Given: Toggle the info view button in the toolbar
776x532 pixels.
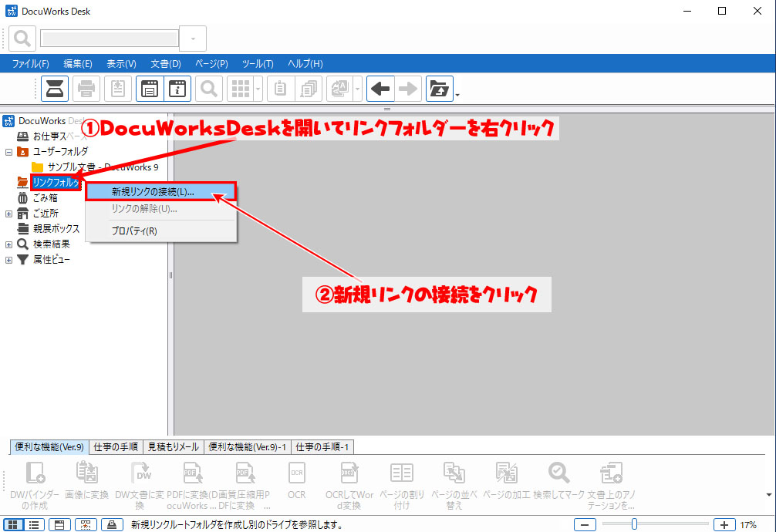Looking at the screenshot, I should click(x=177, y=89).
